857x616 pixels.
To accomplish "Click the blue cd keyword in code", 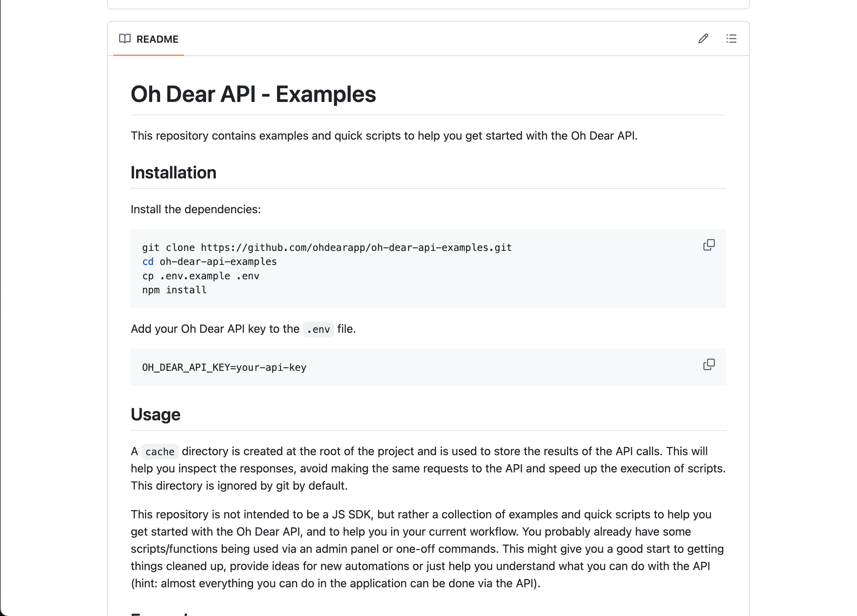I will point(148,262).
